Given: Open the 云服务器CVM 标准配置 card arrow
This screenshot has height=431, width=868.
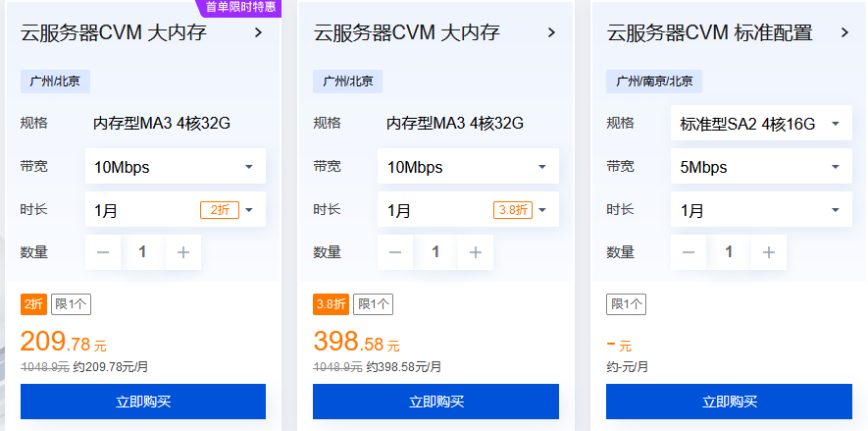Looking at the screenshot, I should pyautogui.click(x=844, y=32).
